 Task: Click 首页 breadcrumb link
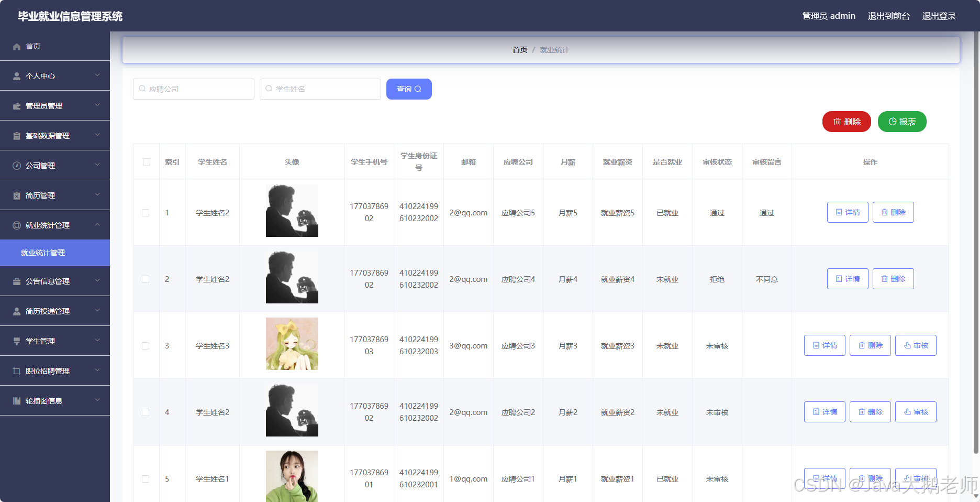[x=520, y=50]
